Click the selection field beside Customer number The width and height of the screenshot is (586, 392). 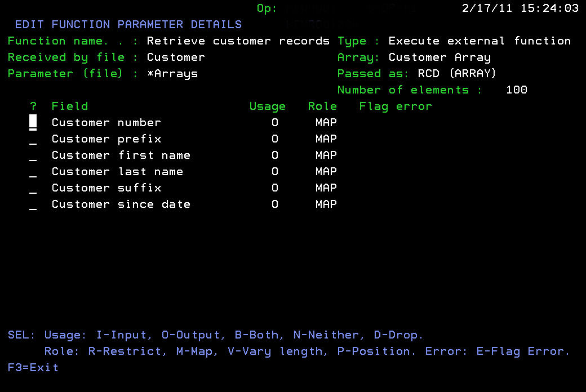(x=33, y=122)
